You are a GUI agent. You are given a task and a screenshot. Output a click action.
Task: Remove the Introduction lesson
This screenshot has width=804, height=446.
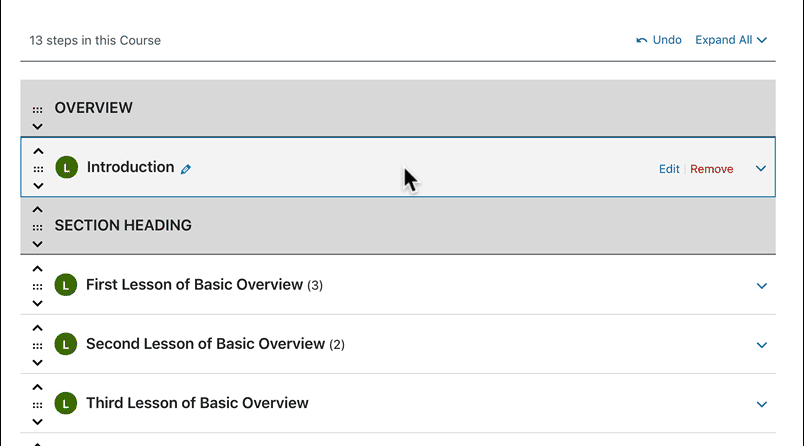[711, 169]
